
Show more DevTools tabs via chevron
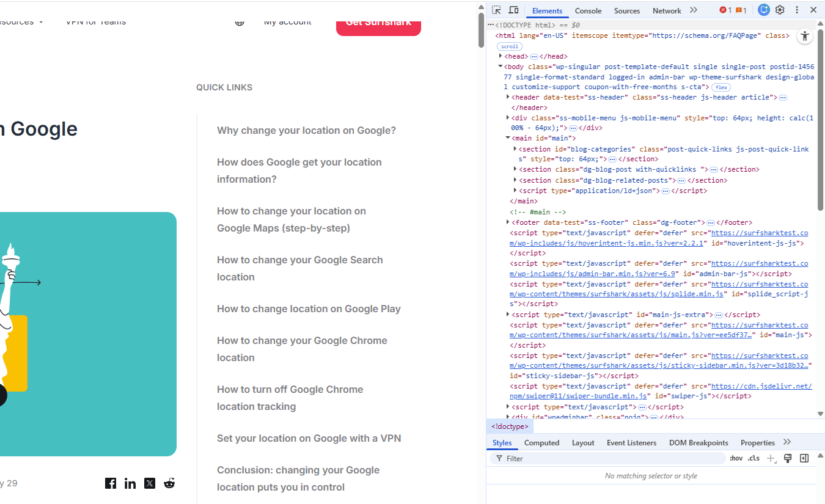click(694, 10)
